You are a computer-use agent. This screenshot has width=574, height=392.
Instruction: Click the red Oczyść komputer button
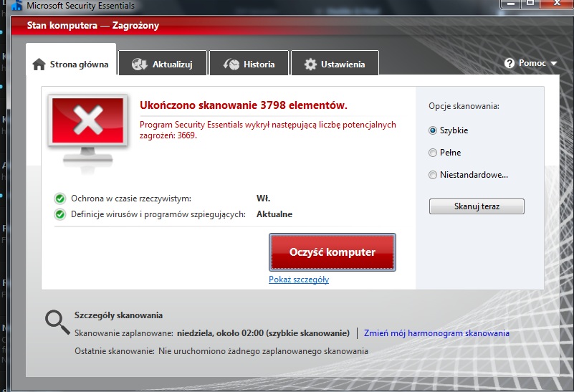click(333, 252)
